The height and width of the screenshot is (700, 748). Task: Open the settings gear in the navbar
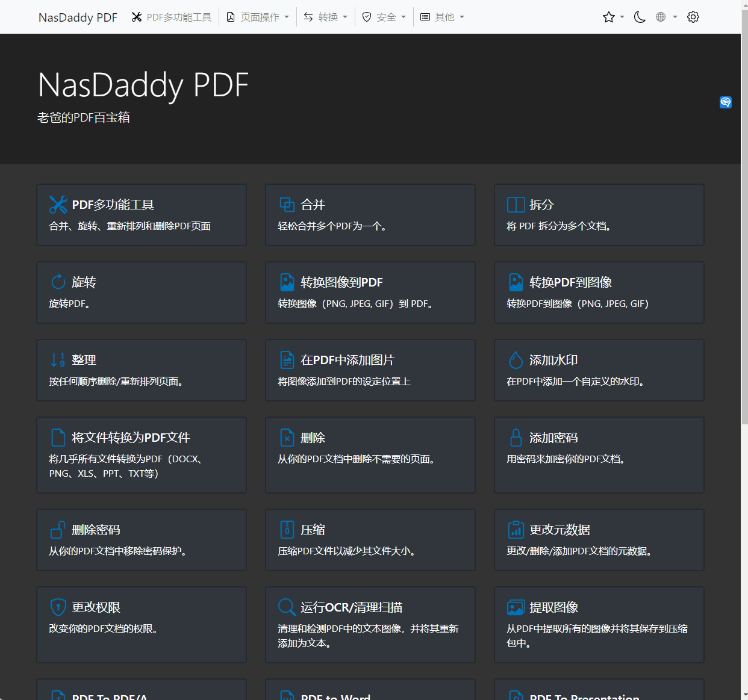693,17
